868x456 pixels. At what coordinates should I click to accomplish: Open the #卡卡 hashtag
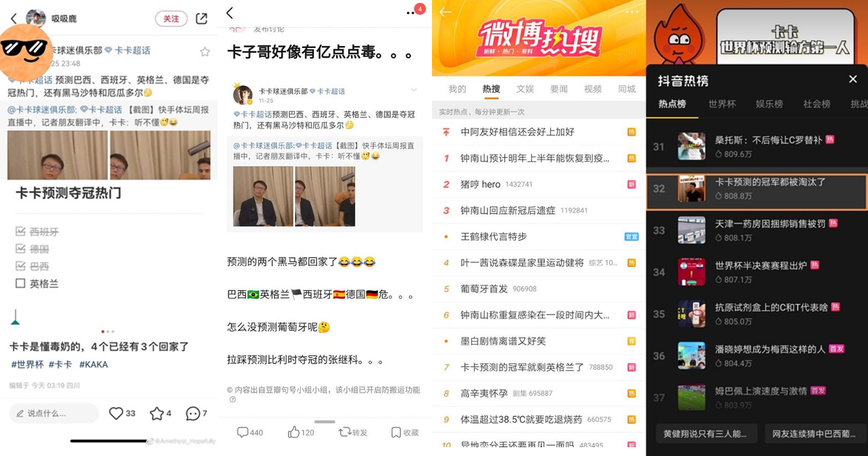tap(60, 364)
